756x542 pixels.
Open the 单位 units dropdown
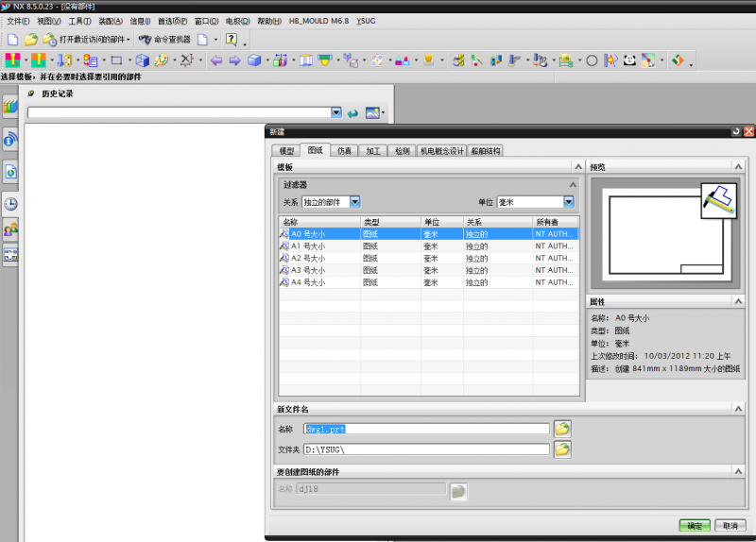pos(569,202)
